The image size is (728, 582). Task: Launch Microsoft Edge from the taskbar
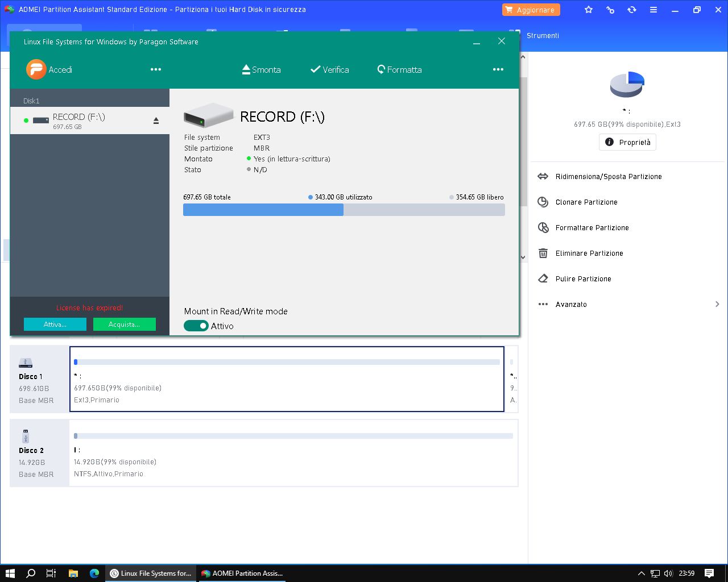(x=94, y=573)
